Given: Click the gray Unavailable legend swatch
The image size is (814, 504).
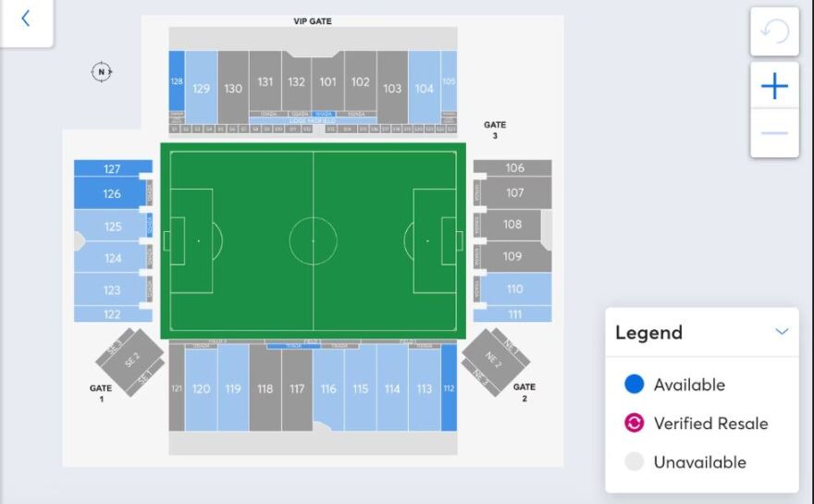Looking at the screenshot, I should click(634, 462).
